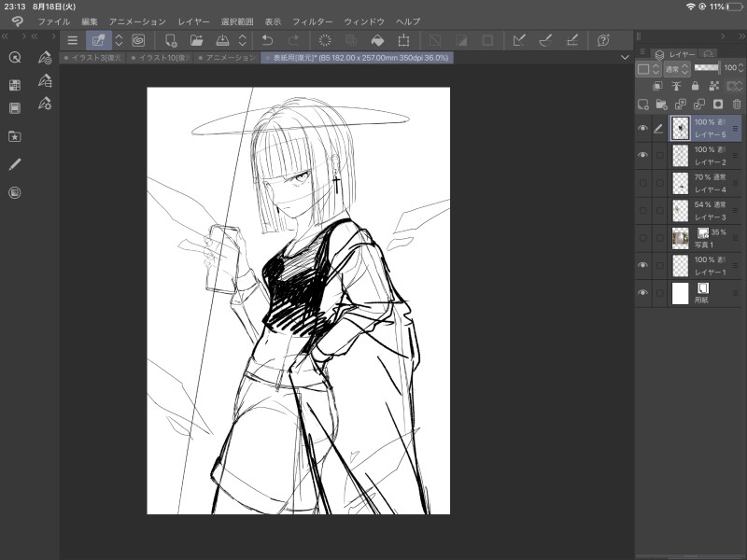Select the レイヤー 3 layer thumbnail
The image size is (747, 560).
[681, 211]
